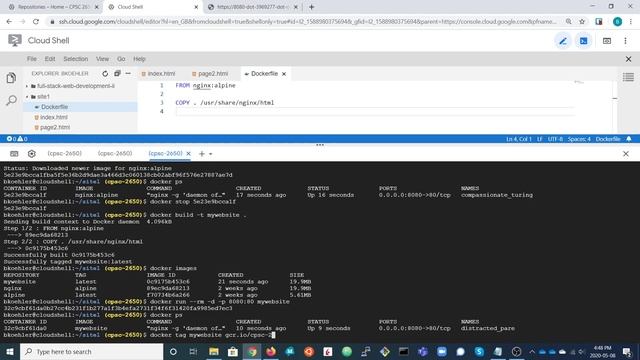
Task: Click the Ln 4, Col 1 status entry
Action: coord(519,139)
